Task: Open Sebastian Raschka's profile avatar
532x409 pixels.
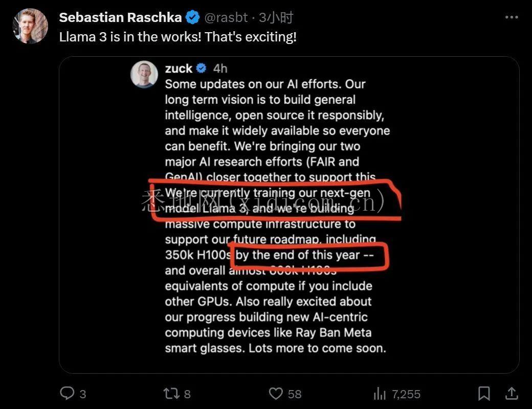Action: [30, 26]
